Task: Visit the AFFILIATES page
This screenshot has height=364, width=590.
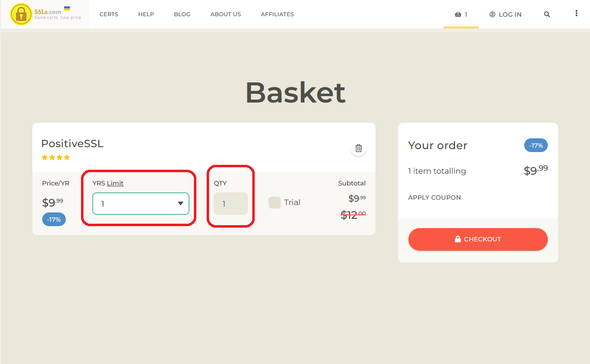Action: point(277,14)
